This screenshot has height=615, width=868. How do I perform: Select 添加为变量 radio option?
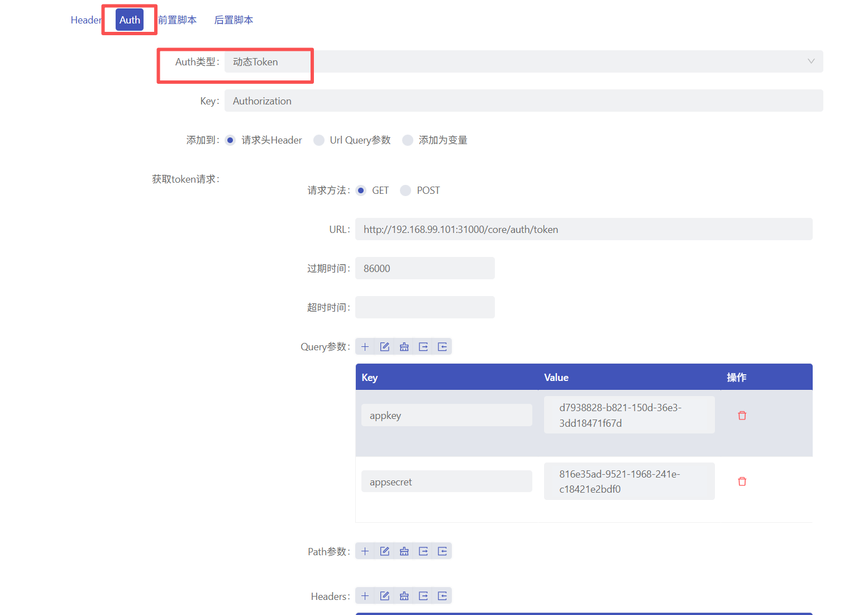[x=408, y=140]
